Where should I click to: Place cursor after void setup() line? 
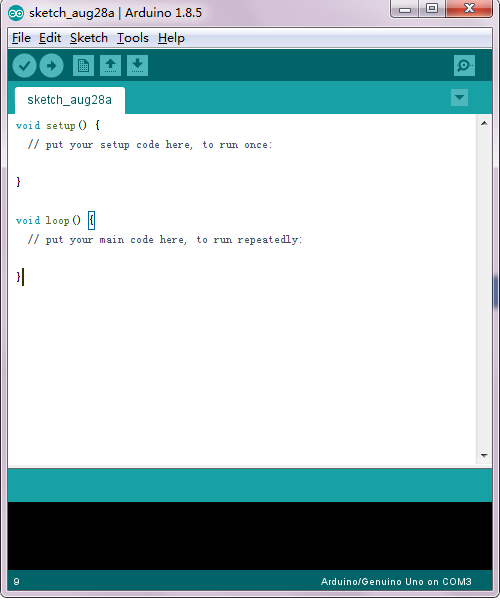click(102, 126)
